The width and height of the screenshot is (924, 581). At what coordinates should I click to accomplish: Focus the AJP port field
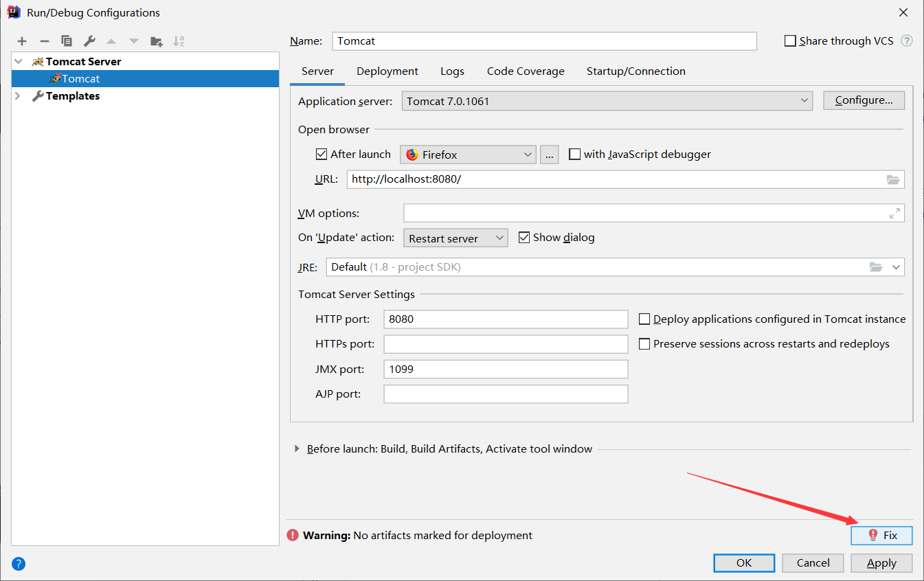point(506,394)
